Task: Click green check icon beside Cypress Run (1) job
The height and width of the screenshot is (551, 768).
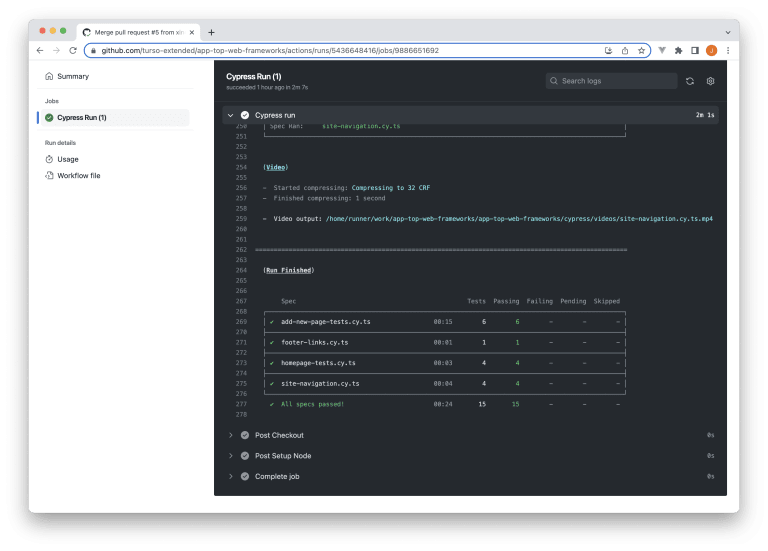Action: pos(49,118)
